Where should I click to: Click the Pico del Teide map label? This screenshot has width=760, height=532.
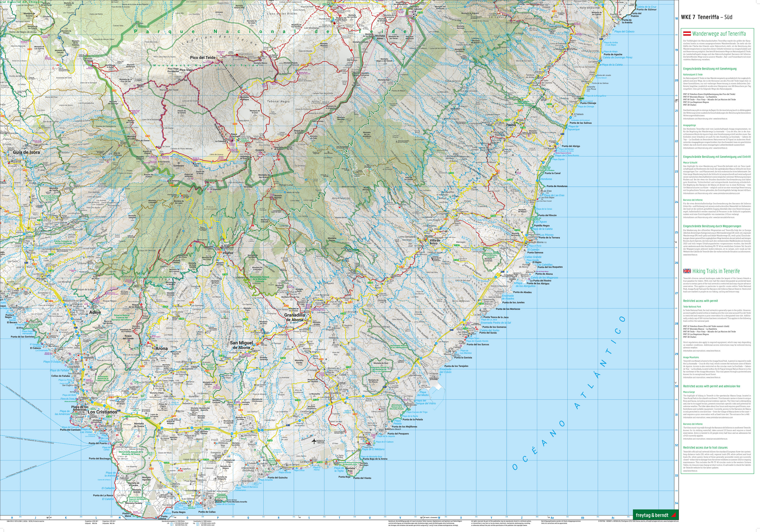point(203,58)
